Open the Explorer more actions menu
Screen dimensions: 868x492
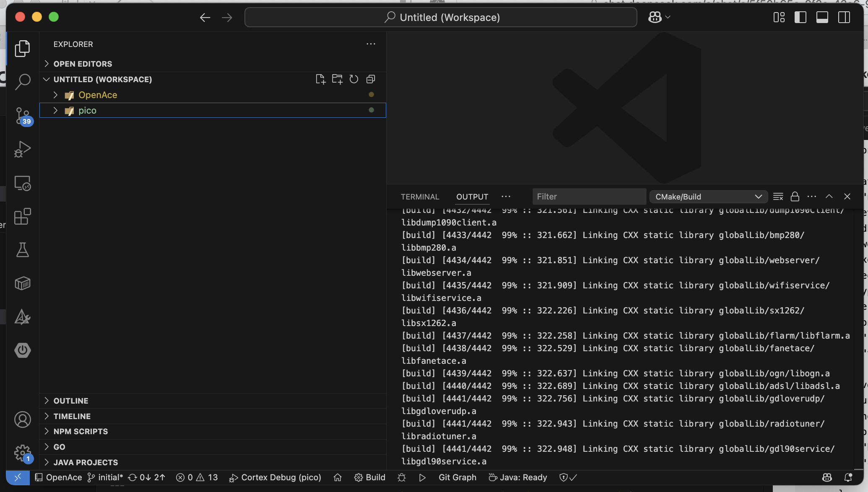(371, 44)
